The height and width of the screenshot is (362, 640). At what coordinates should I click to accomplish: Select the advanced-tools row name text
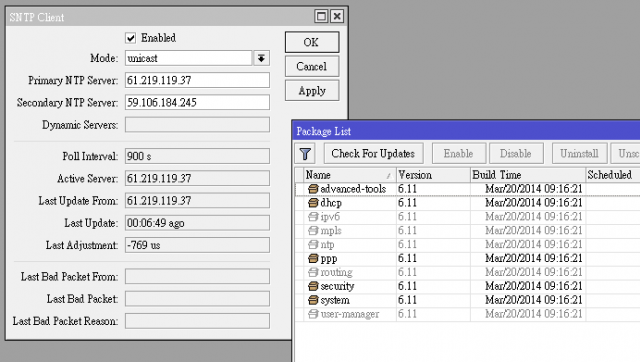[x=353, y=189]
